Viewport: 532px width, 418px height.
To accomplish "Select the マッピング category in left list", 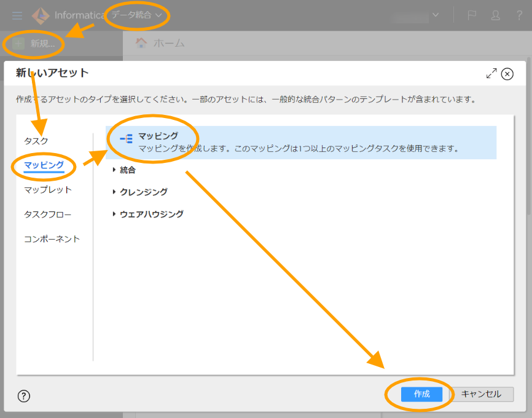I will click(44, 165).
